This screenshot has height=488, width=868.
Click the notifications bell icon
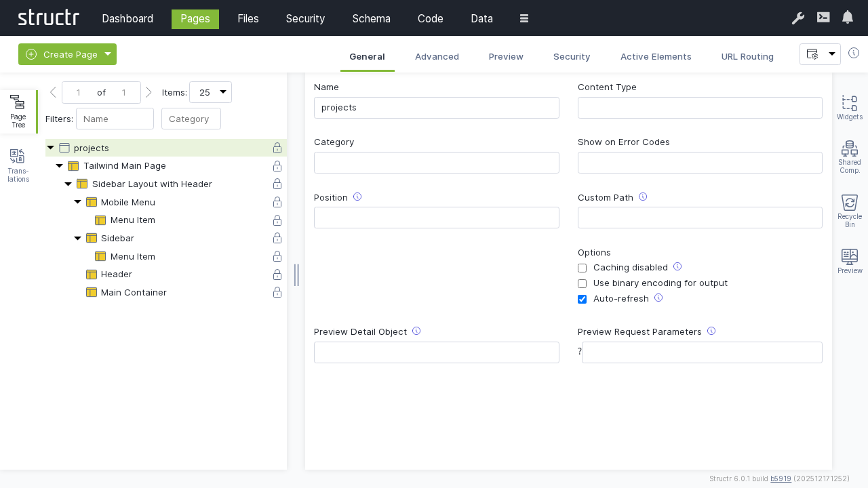click(x=847, y=18)
